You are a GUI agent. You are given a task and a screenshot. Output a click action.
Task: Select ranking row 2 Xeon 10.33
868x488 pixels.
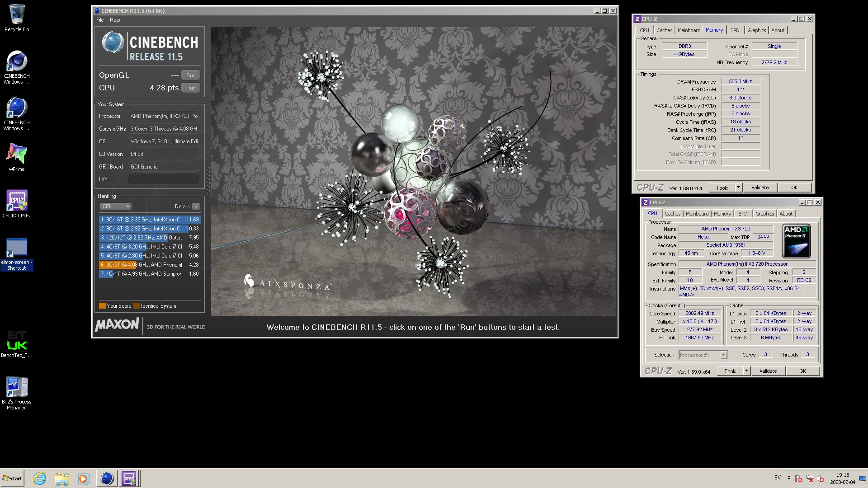click(150, 229)
